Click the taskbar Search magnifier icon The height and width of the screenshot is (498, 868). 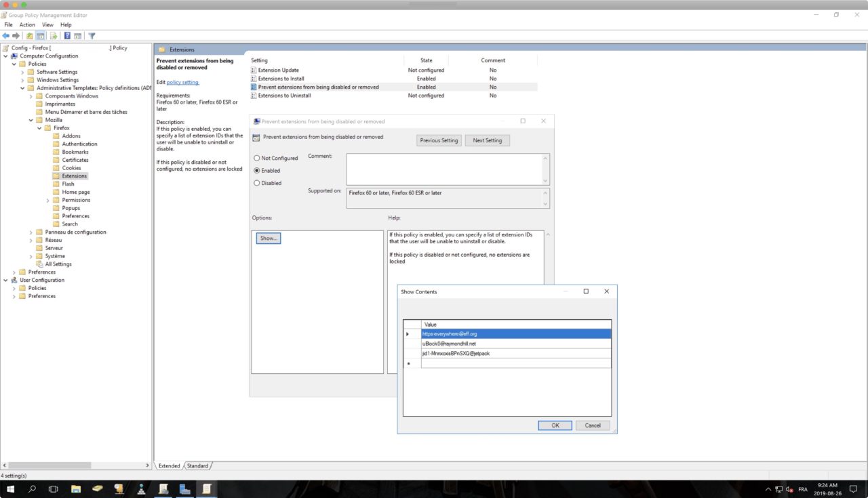pyautogui.click(x=32, y=489)
